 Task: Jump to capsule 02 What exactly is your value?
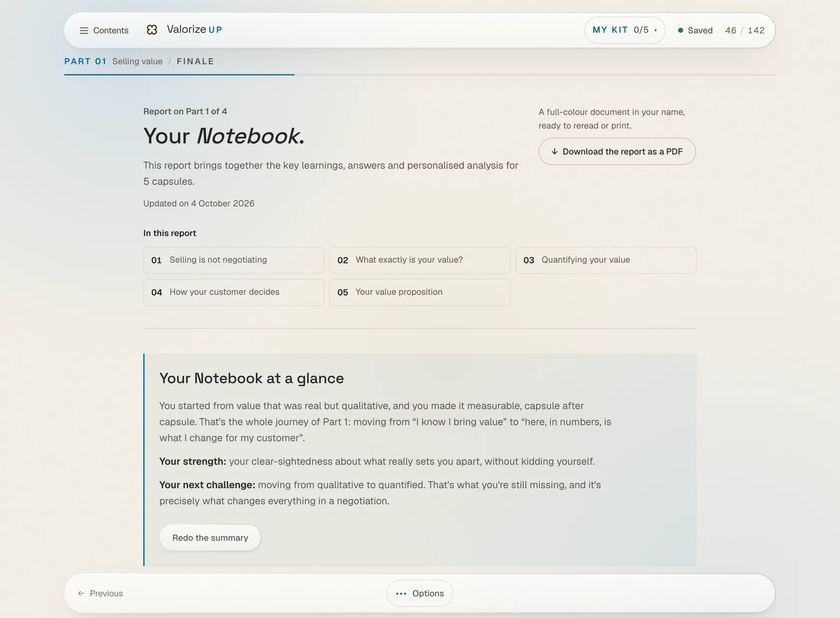[x=420, y=260]
